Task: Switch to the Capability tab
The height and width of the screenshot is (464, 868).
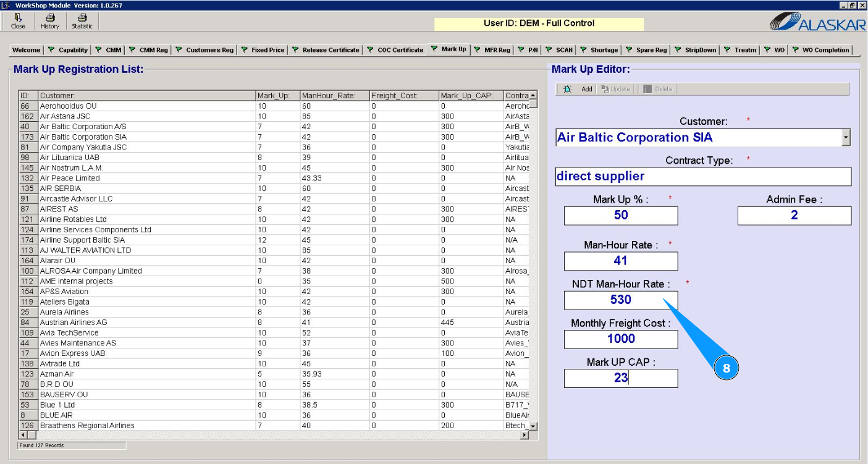Action: (69, 50)
